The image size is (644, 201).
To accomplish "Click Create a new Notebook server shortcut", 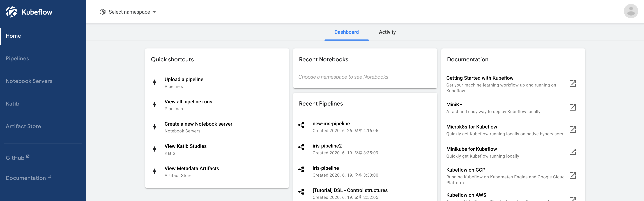I will coord(217,127).
